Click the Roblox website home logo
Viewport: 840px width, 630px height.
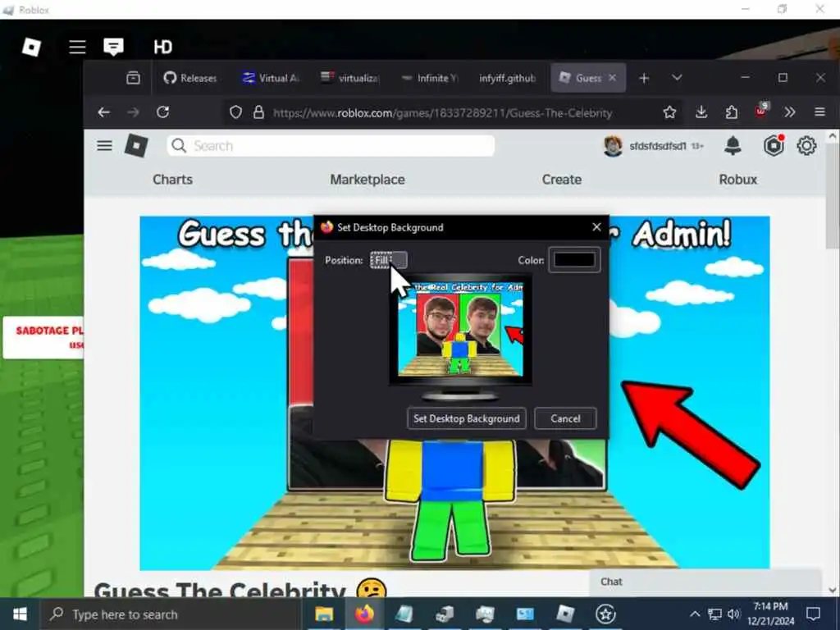(x=136, y=146)
